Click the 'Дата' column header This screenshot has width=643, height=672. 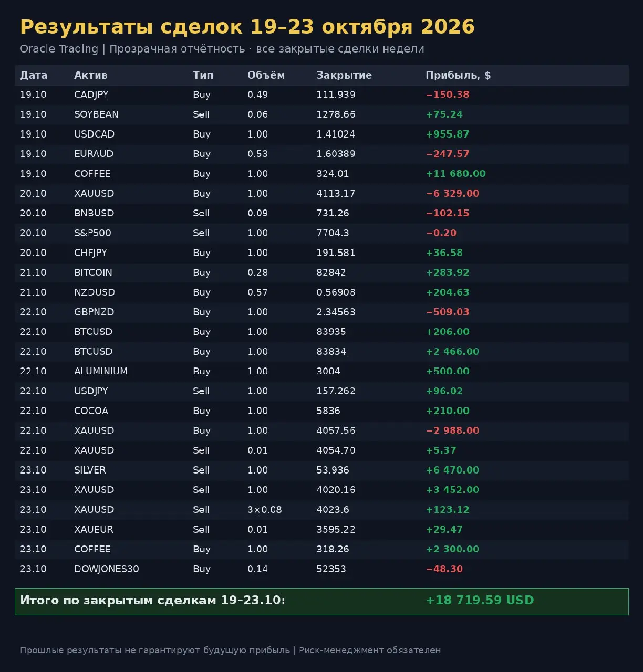click(x=34, y=75)
